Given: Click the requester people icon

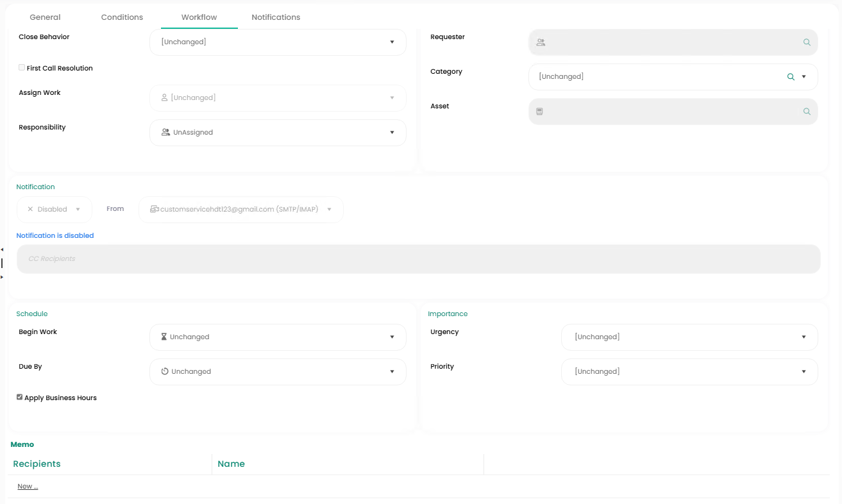Looking at the screenshot, I should [x=541, y=42].
